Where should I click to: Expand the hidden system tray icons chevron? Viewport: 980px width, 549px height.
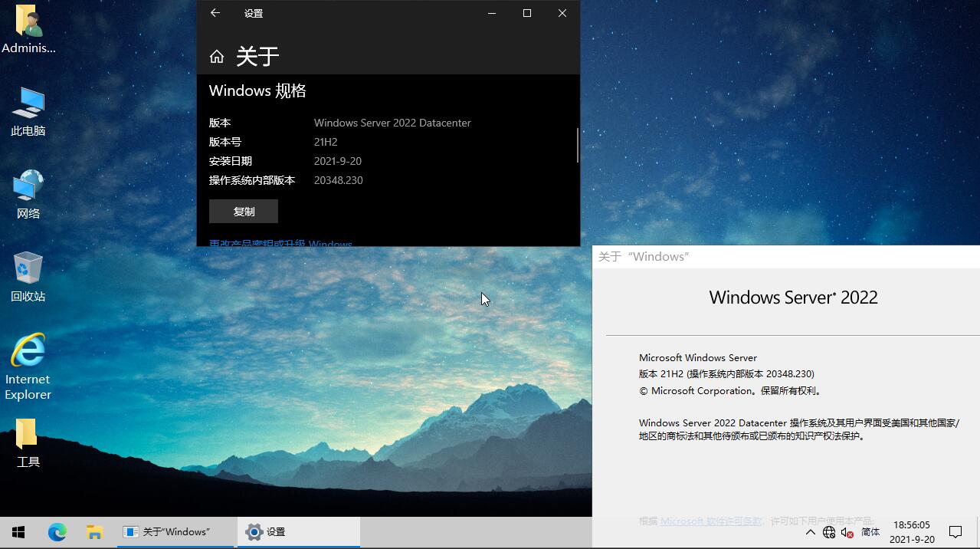click(x=810, y=531)
